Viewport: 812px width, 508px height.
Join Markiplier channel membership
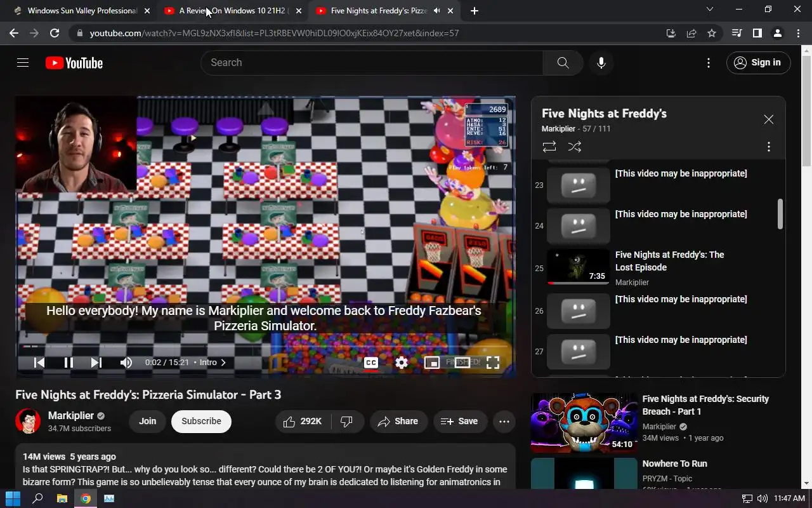tap(148, 422)
